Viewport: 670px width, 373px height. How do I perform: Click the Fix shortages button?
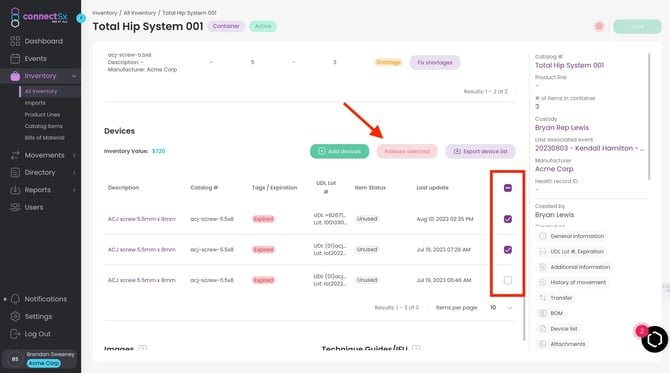tap(435, 62)
